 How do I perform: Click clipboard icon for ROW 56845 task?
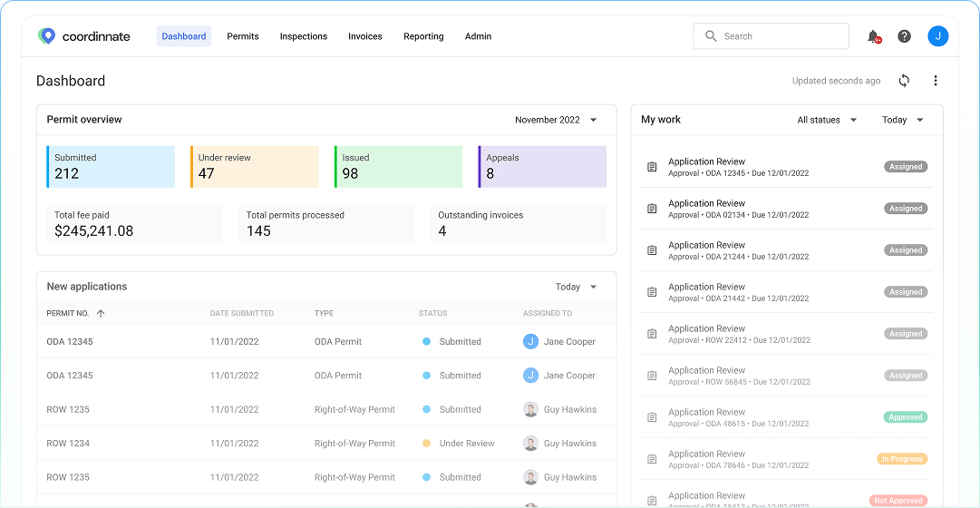[652, 376]
